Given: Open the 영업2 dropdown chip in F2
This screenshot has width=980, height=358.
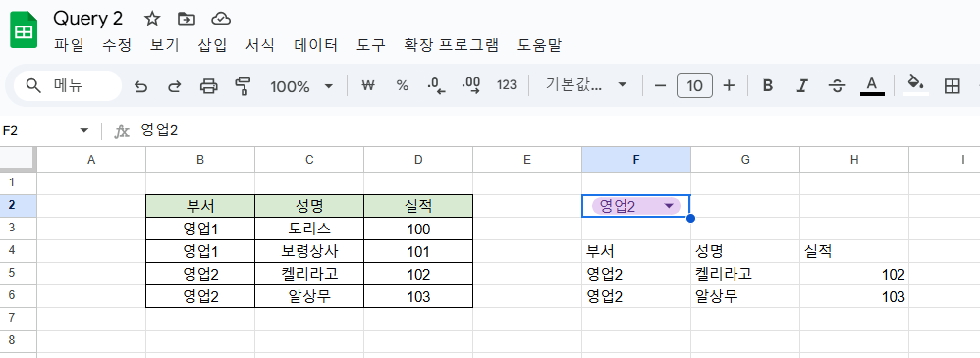Looking at the screenshot, I should (x=636, y=206).
